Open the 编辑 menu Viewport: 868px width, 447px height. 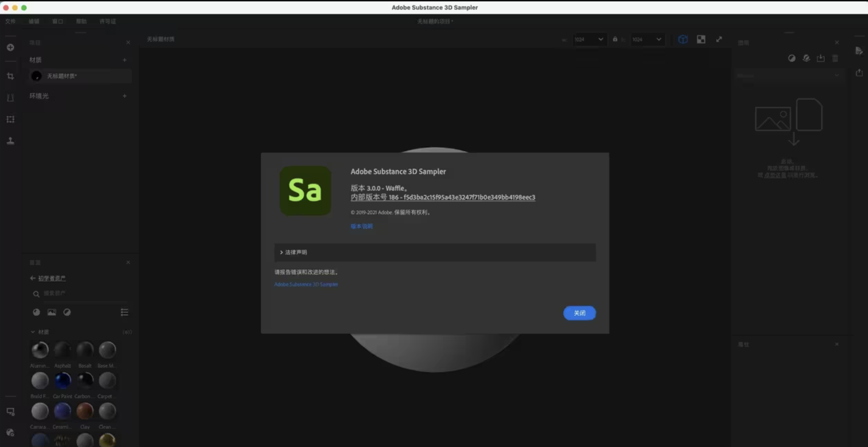point(34,21)
